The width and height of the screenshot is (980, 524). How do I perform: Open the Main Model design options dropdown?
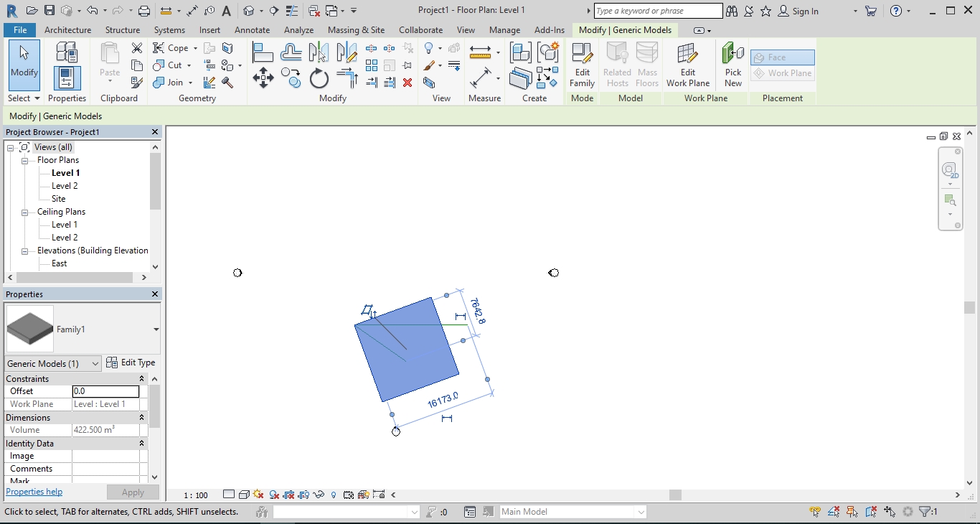[x=572, y=512]
